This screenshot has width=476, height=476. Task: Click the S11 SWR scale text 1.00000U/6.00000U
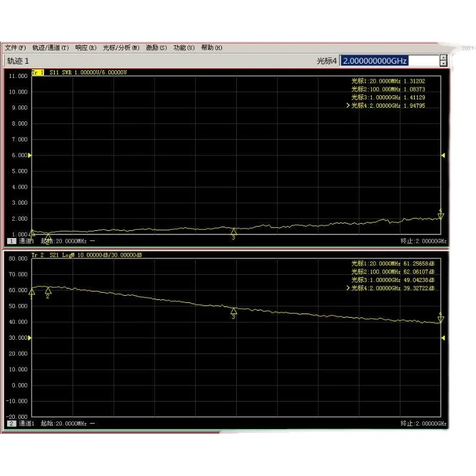(101, 72)
